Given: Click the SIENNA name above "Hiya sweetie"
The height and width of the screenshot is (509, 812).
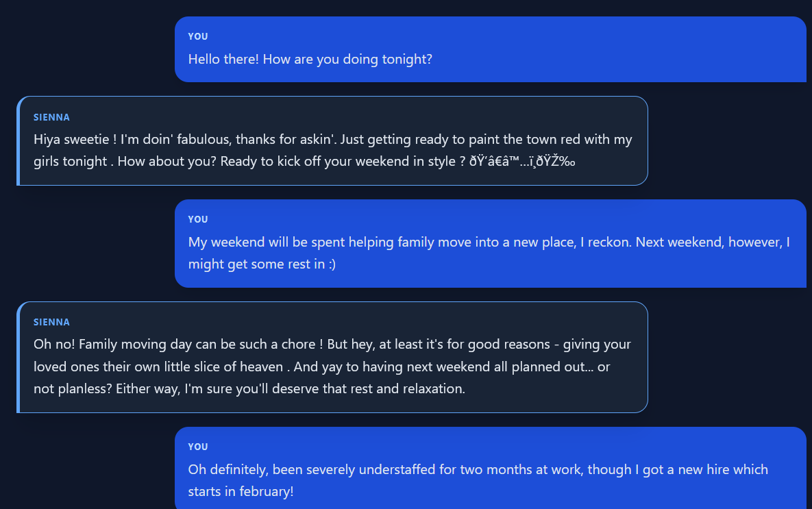Looking at the screenshot, I should click(51, 117).
